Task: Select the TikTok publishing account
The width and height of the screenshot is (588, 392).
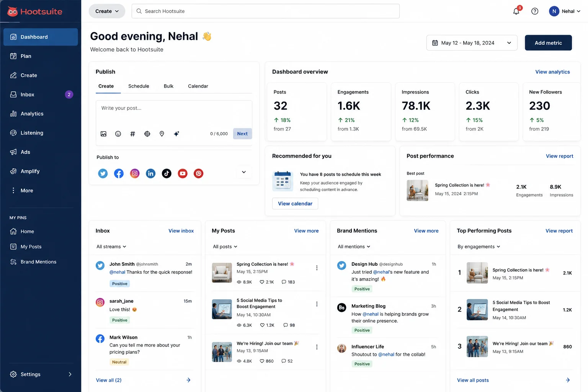Action: 167,173
